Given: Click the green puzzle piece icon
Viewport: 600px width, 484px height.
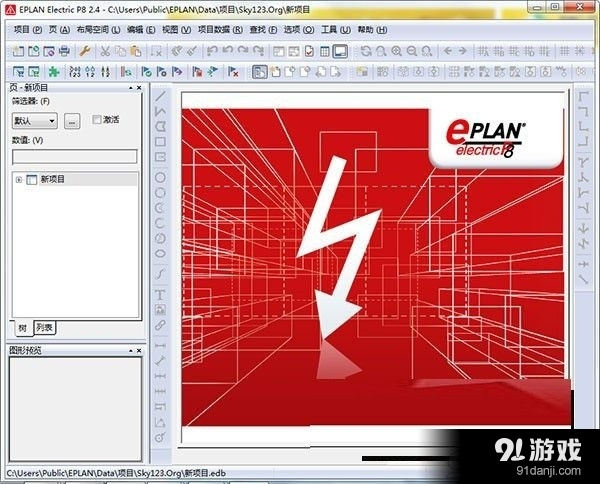Looking at the screenshot, I should 53,71.
